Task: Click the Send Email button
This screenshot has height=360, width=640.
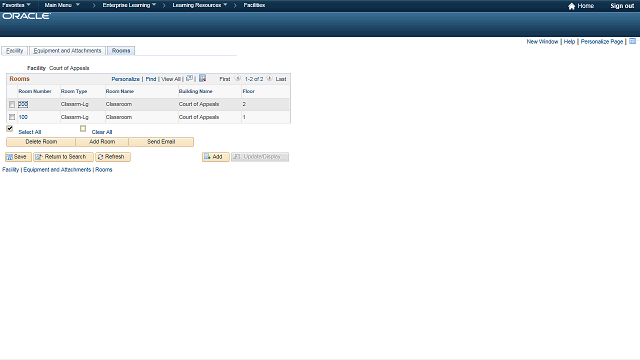Action: pos(161,142)
